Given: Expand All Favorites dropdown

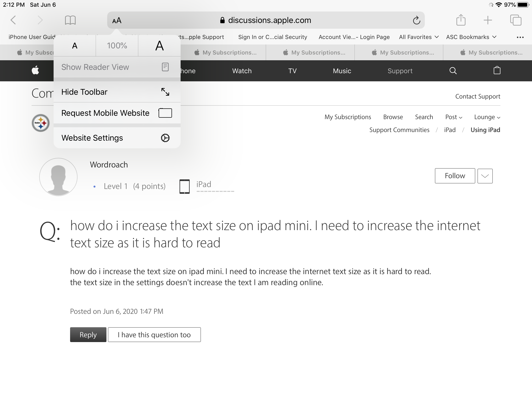Looking at the screenshot, I should pyautogui.click(x=418, y=37).
